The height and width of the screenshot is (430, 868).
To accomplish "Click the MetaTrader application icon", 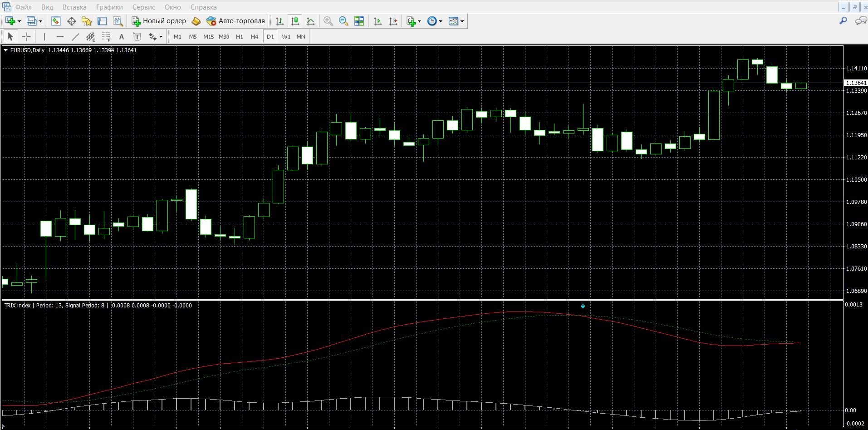I will pos(6,7).
